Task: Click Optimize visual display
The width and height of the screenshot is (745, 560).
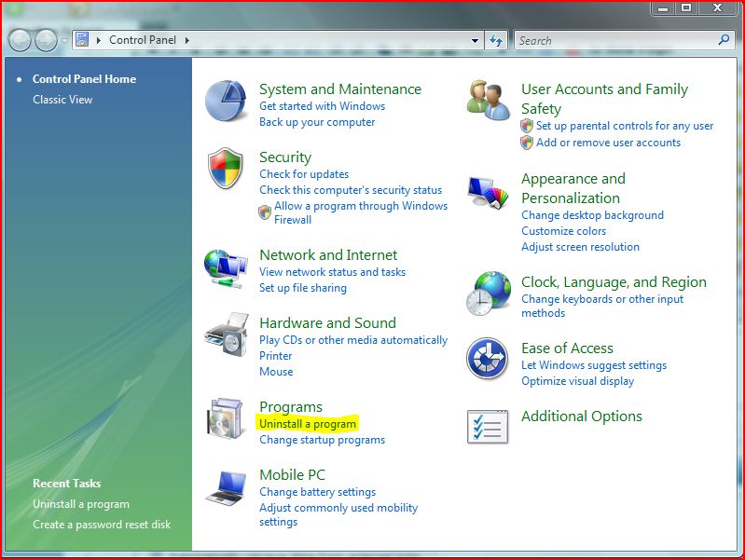Action: [577, 381]
